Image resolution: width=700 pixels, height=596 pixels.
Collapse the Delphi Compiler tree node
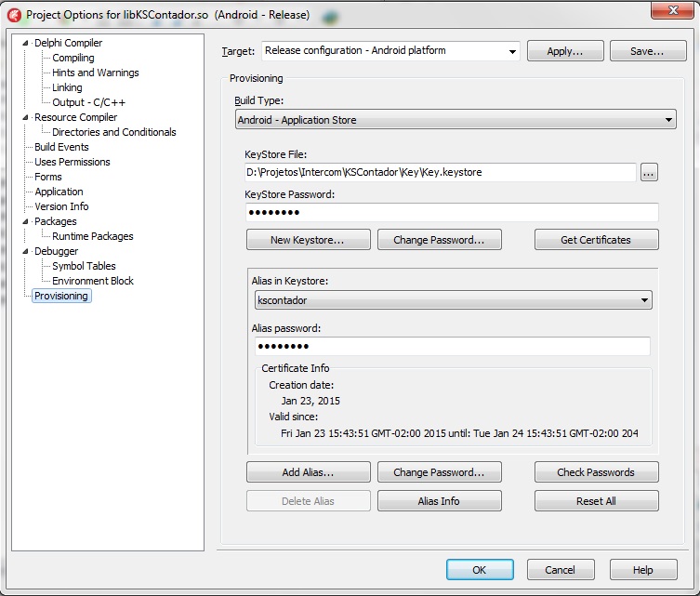pos(26,43)
